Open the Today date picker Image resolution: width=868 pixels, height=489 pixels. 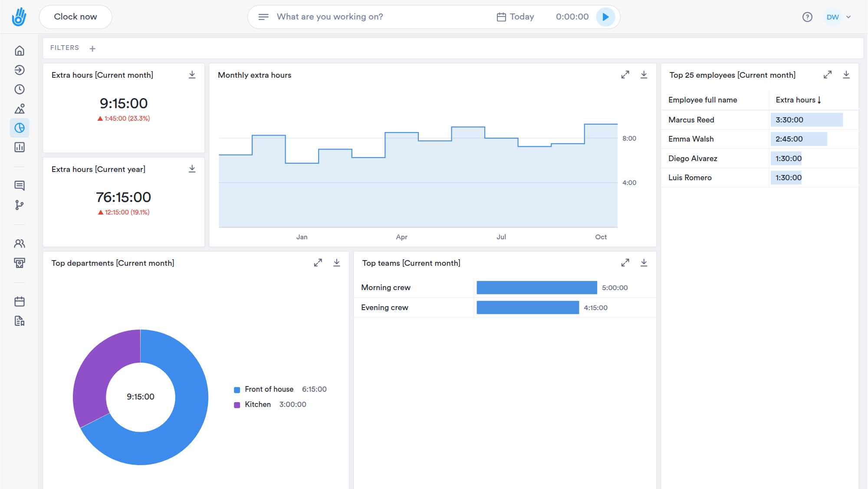[515, 17]
